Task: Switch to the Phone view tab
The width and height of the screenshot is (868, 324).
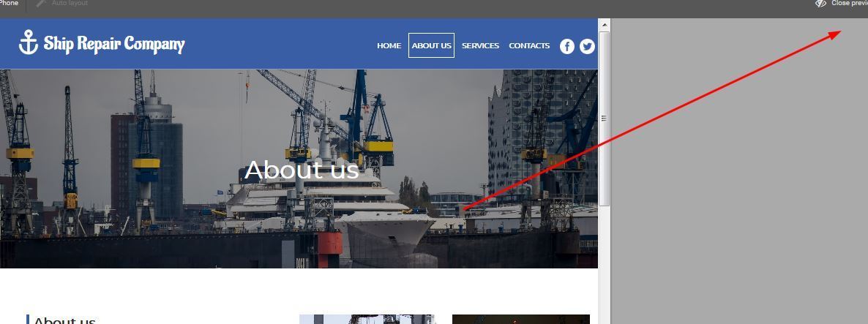Action: pyautogui.click(x=9, y=4)
